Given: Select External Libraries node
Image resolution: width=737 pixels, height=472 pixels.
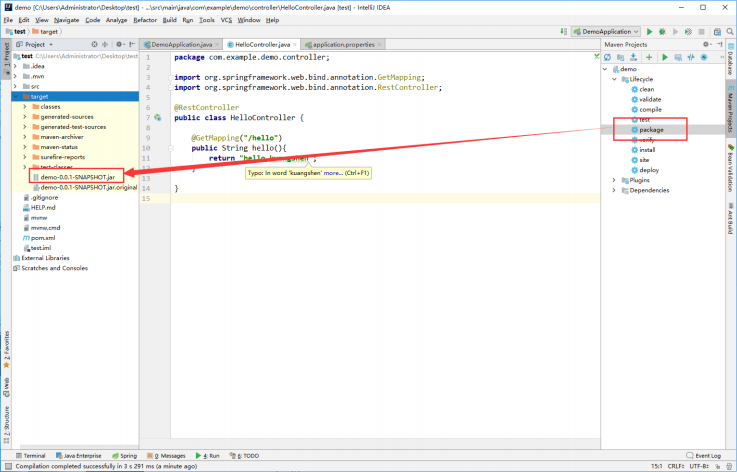Looking at the screenshot, I should click(45, 258).
